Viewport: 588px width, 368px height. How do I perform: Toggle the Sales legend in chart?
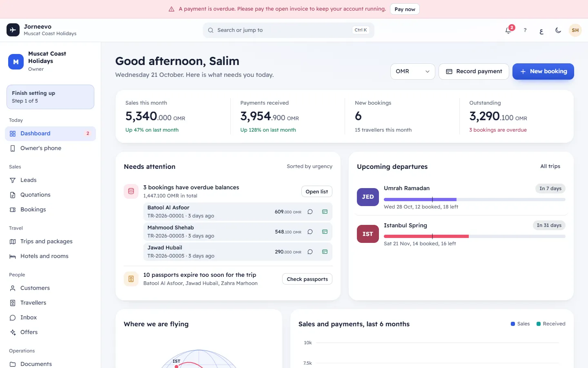(x=520, y=324)
